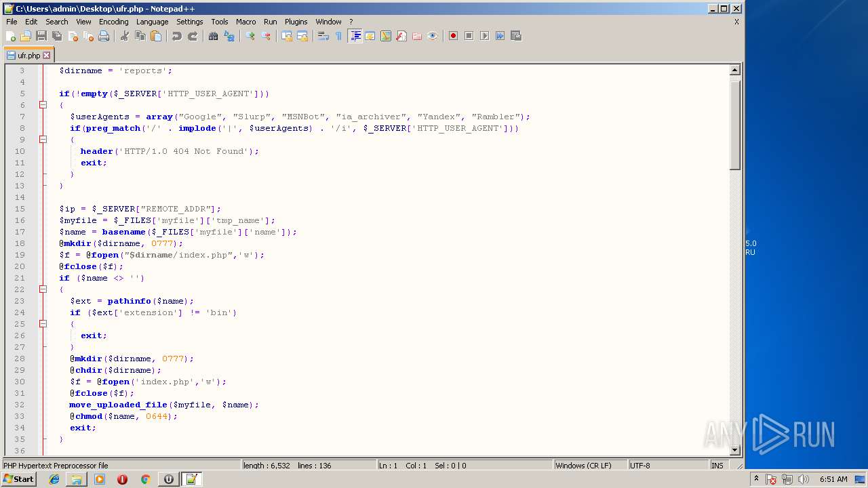
Task: Collapse fold block at line 6
Action: coord(43,105)
